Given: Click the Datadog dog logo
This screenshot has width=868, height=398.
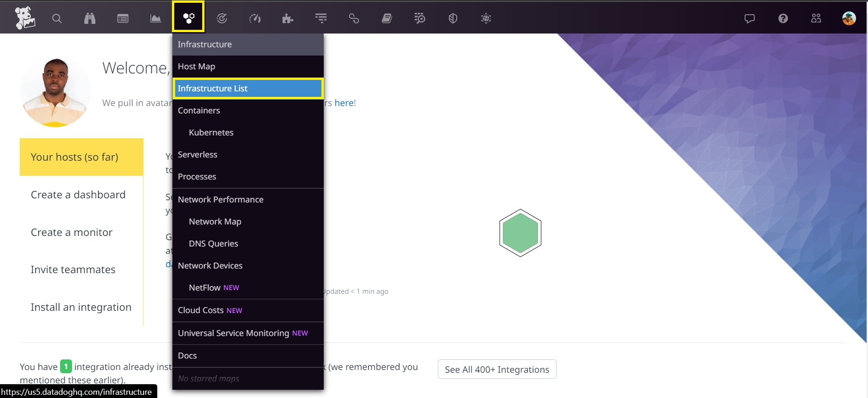Looking at the screenshot, I should (x=25, y=18).
